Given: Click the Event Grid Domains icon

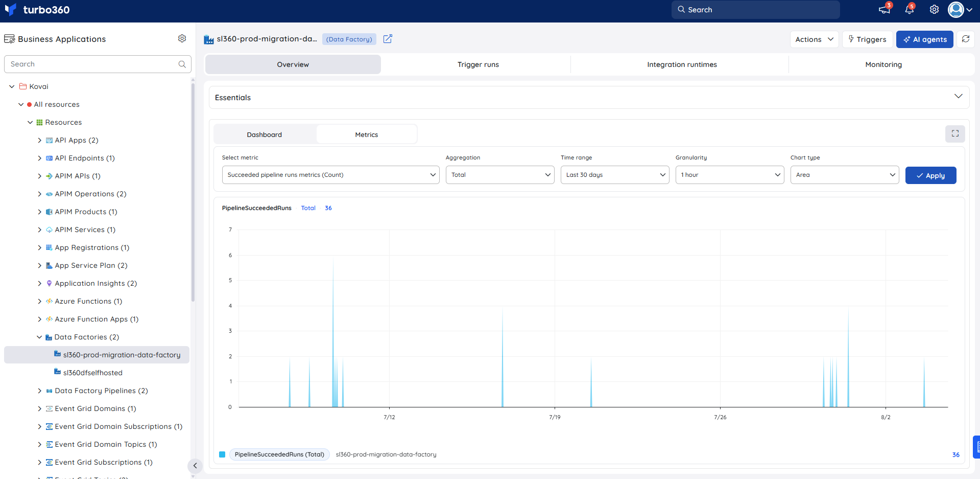Looking at the screenshot, I should [49, 408].
